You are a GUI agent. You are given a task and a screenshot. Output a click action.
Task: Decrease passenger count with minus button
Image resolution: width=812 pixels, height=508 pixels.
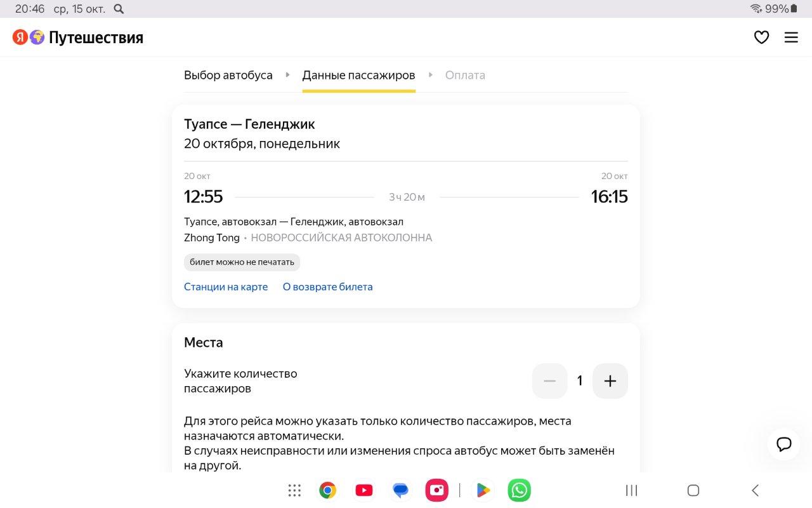tap(549, 381)
